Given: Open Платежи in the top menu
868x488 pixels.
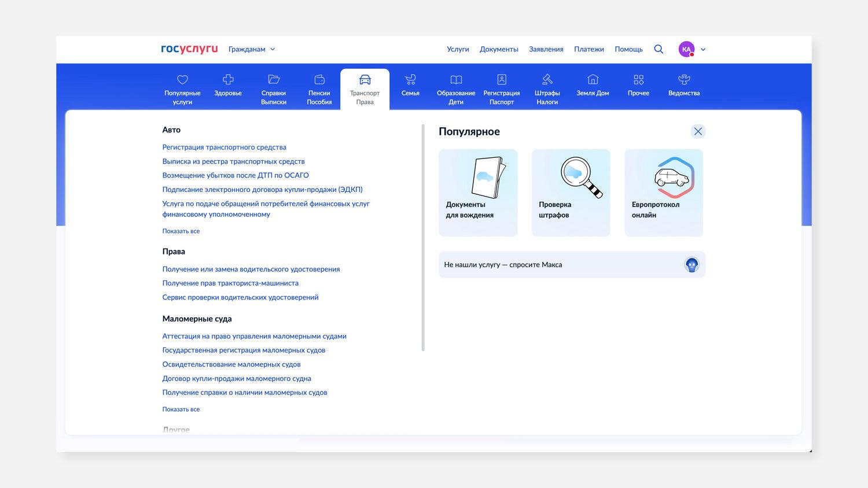Looking at the screenshot, I should [x=589, y=49].
